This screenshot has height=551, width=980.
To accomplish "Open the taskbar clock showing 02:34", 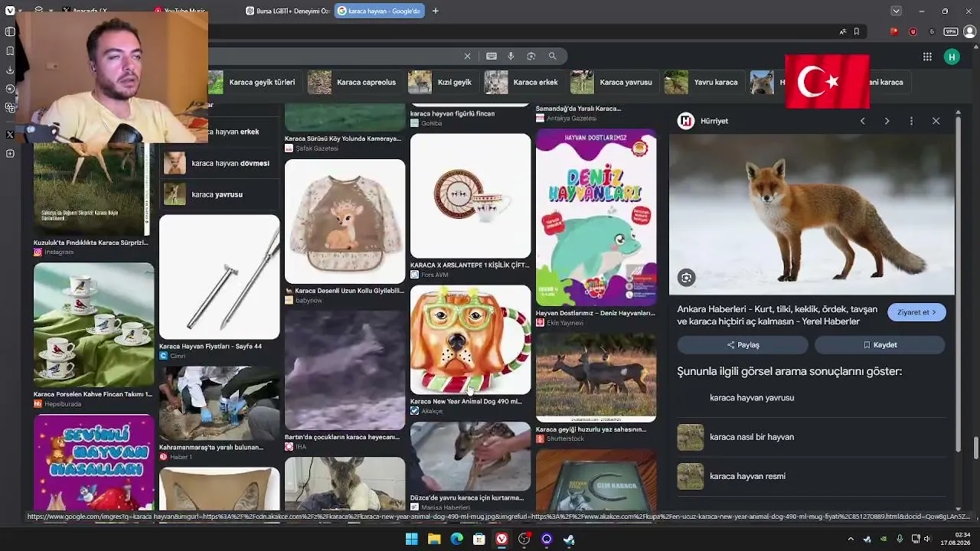I will pyautogui.click(x=955, y=539).
